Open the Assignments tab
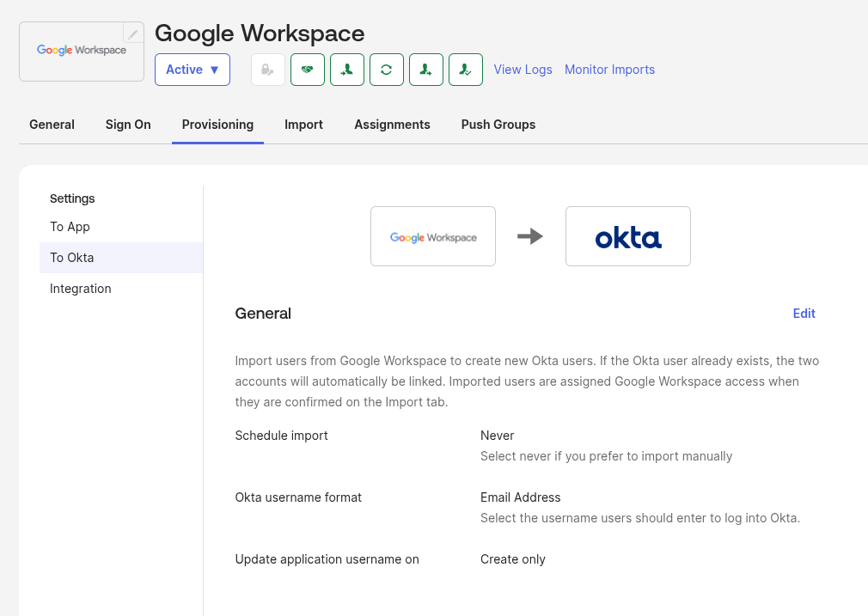The height and width of the screenshot is (616, 868). [x=392, y=125]
